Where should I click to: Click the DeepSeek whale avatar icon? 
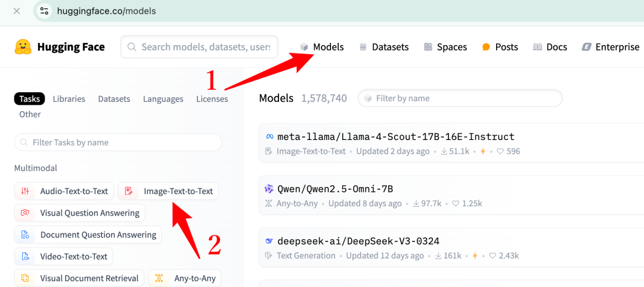click(269, 241)
